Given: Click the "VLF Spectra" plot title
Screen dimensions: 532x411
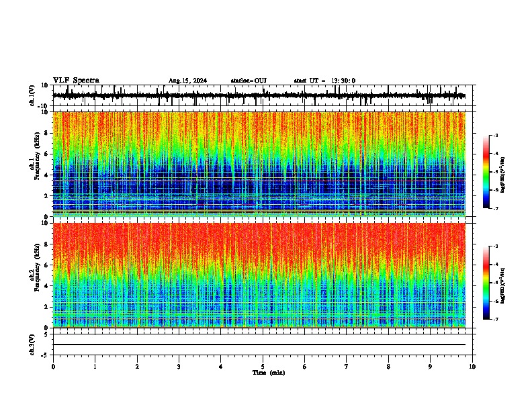Looking at the screenshot, I should [76, 81].
